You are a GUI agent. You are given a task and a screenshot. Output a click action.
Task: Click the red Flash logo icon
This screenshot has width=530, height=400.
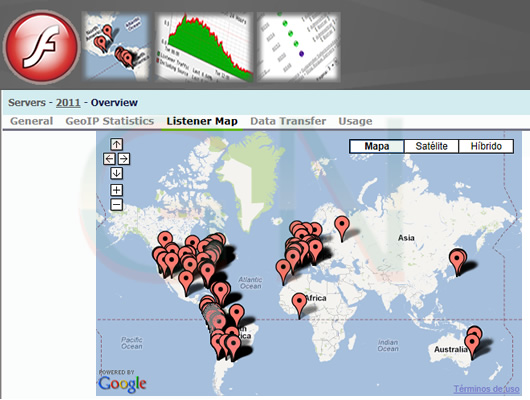(42, 46)
